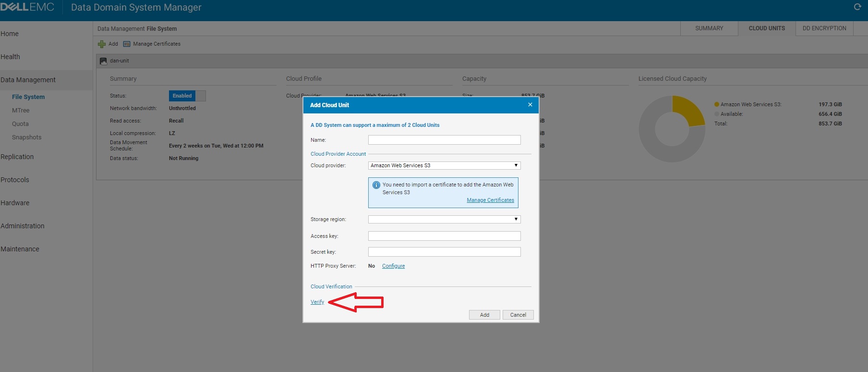Click the Manage Certificates toolbar icon
The height and width of the screenshot is (372, 868).
coord(127,44)
